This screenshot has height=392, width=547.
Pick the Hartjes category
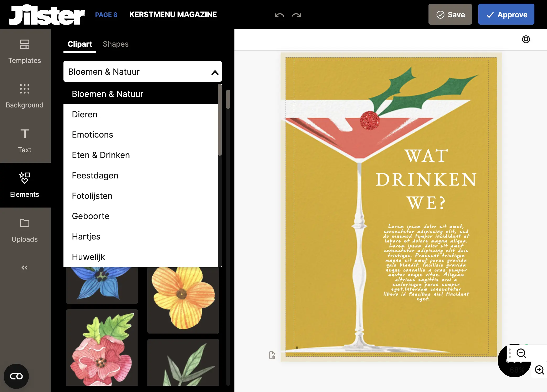[x=141, y=237]
